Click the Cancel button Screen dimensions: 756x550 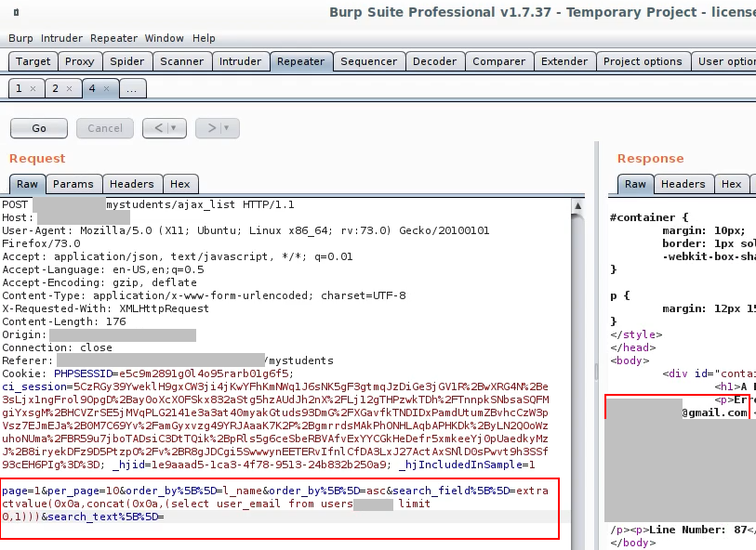105,128
